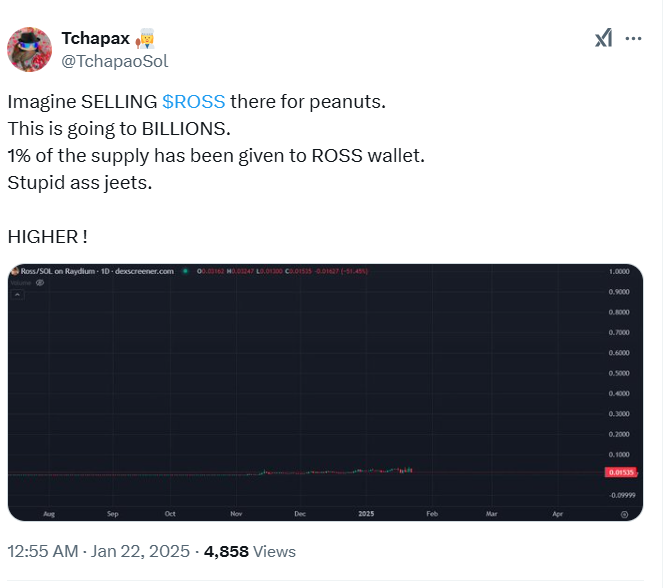Open the $ROSS cashtag link
Image resolution: width=664 pixels, height=588 pixels.
pyautogui.click(x=194, y=102)
